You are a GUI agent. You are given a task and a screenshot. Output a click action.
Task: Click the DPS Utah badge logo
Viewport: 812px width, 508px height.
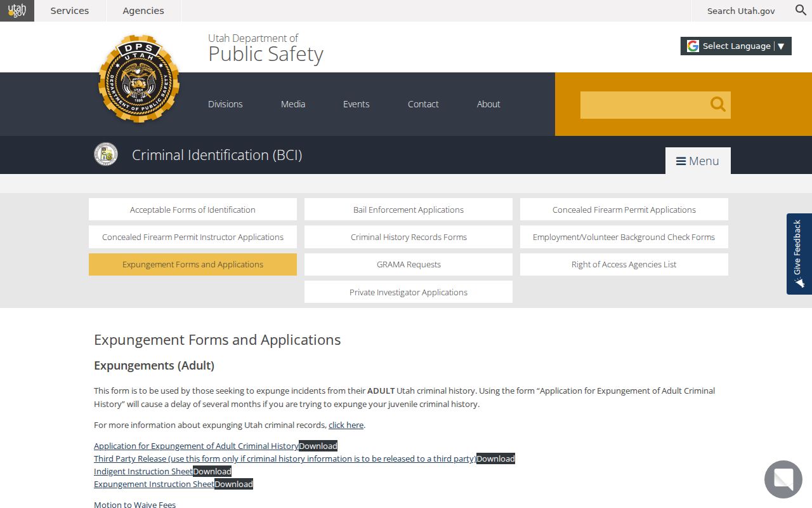point(139,79)
